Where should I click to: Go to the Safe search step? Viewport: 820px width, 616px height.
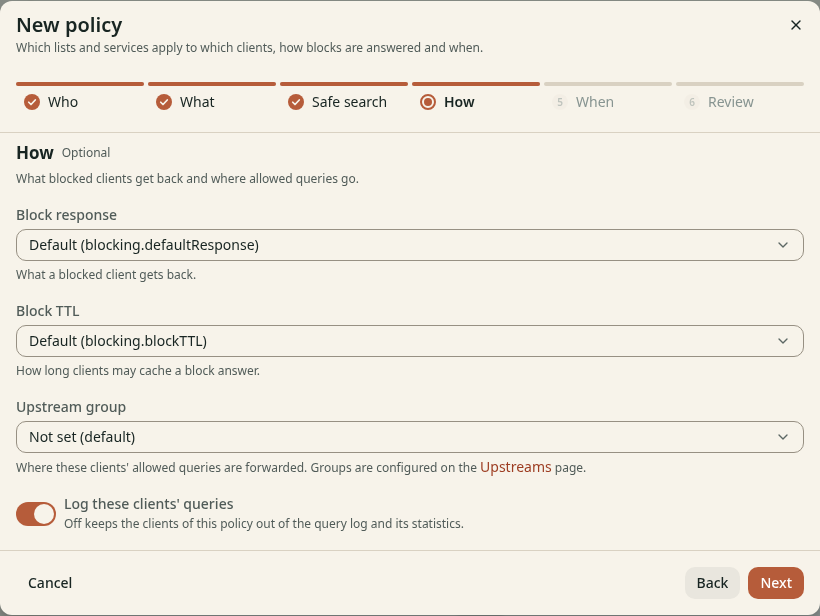344,97
